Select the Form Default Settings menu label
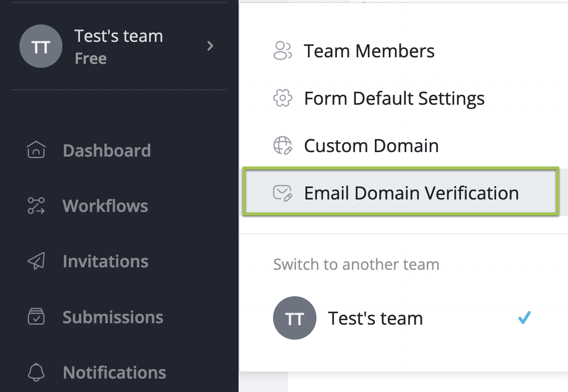568x392 pixels. click(394, 98)
